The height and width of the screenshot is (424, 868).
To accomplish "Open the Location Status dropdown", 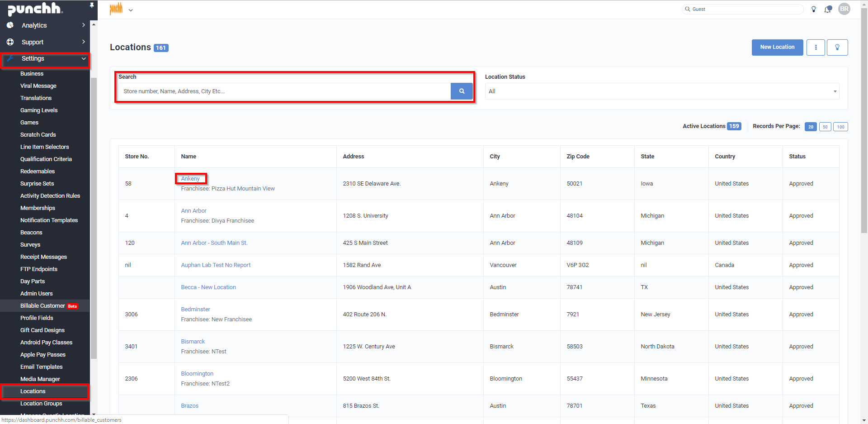I will [662, 91].
